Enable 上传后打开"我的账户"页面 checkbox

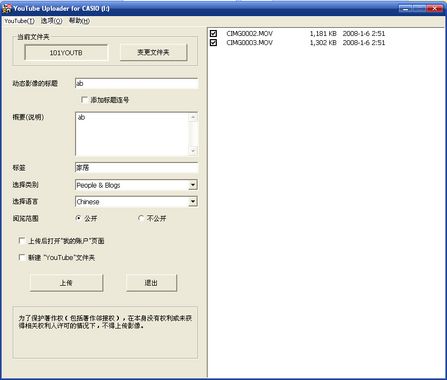[22, 240]
